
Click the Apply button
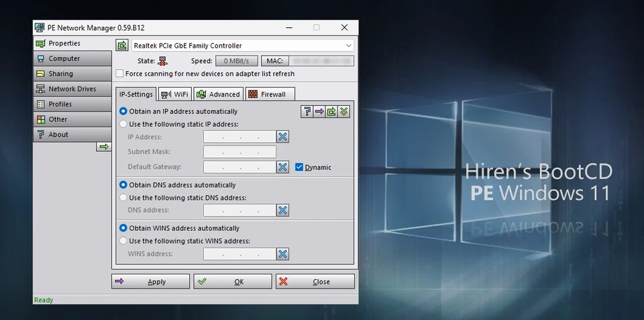pos(151,281)
